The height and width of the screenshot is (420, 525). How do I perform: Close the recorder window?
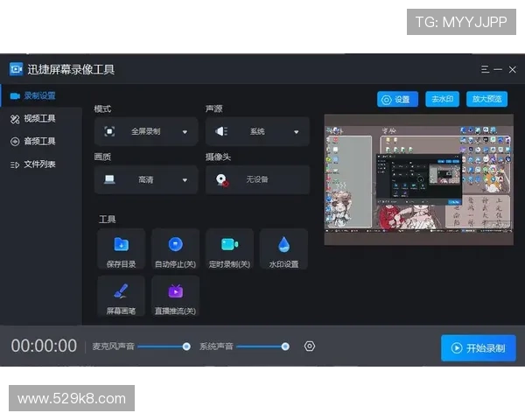click(x=512, y=69)
